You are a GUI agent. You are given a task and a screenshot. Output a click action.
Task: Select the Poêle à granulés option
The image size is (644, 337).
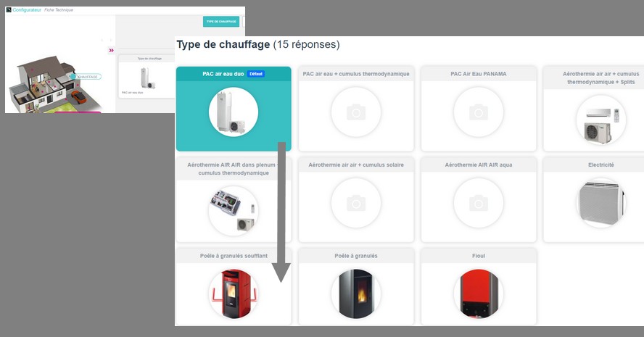point(355,291)
